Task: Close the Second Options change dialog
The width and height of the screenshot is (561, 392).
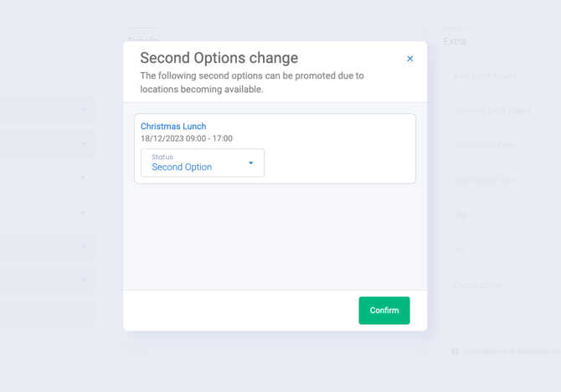Action: (410, 59)
